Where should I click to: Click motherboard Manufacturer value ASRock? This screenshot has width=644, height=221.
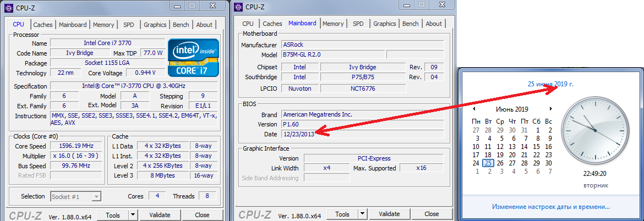363,45
